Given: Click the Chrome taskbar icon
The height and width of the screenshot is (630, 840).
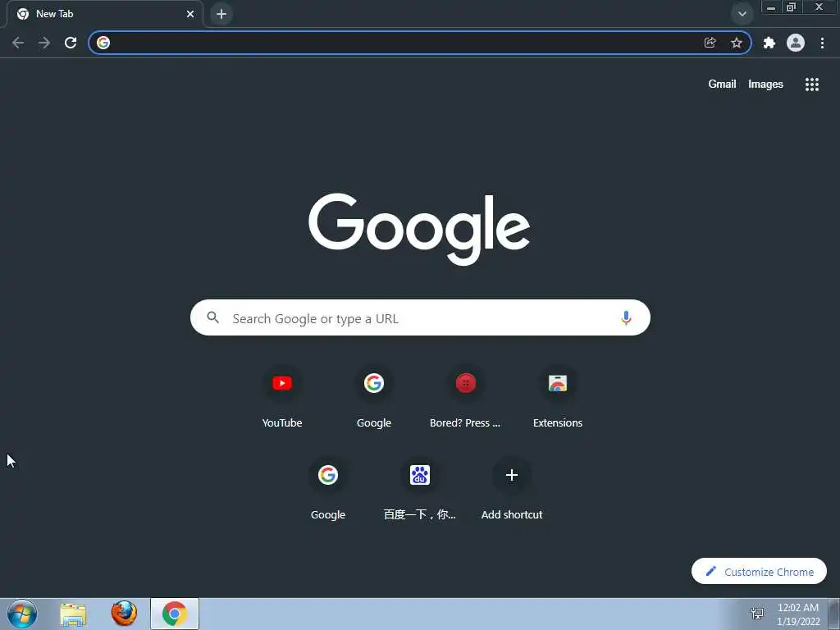Looking at the screenshot, I should tap(175, 614).
